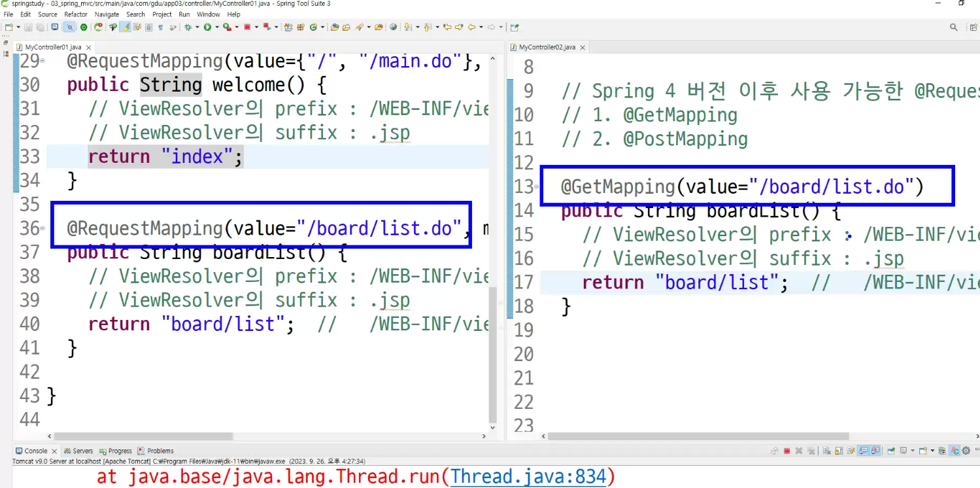Switch to the Servers view tab
The image size is (980, 488).
tap(78, 451)
